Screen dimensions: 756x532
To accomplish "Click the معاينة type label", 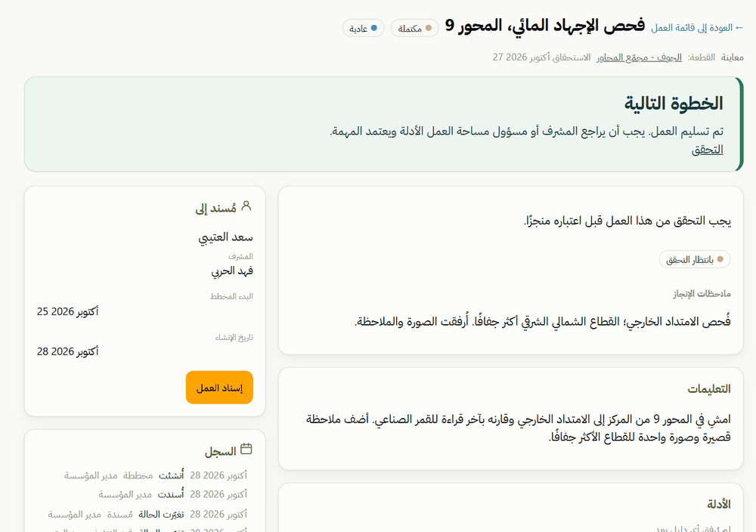I will [x=733, y=58].
